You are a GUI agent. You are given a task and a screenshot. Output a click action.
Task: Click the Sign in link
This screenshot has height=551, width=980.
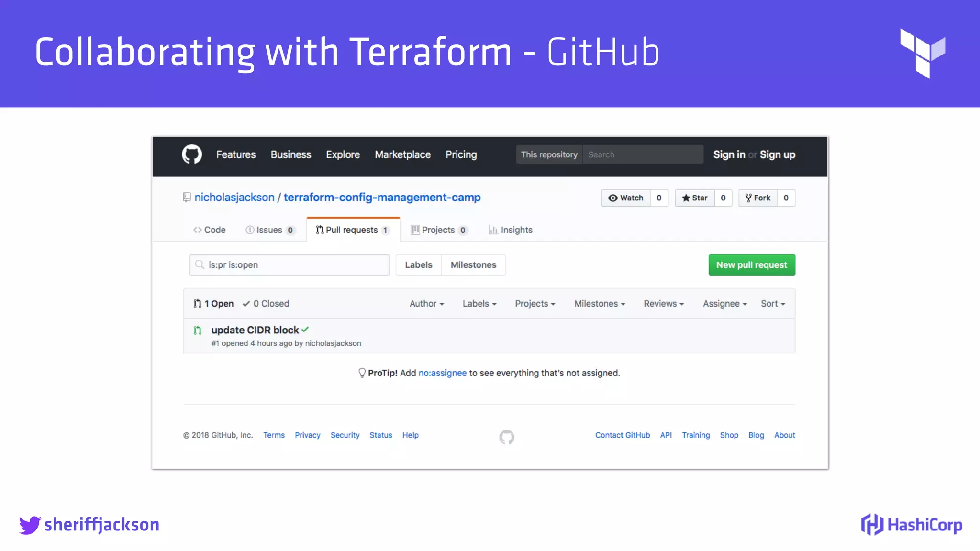729,154
